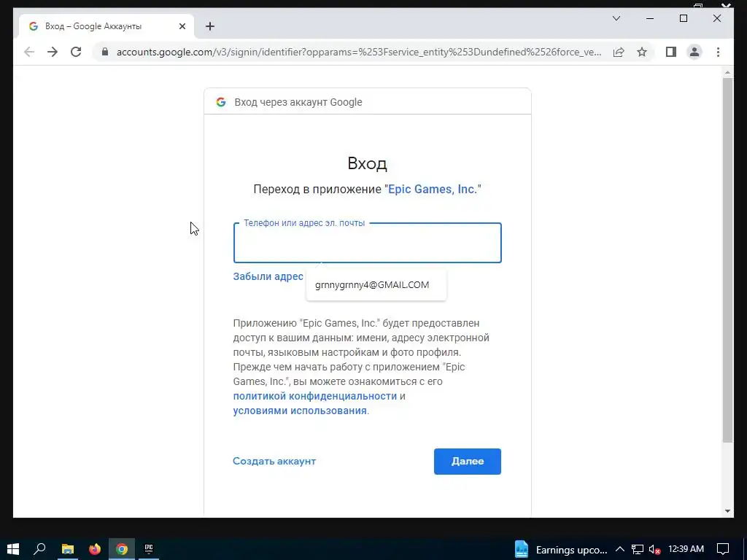Minimize the Chrome window

650,18
